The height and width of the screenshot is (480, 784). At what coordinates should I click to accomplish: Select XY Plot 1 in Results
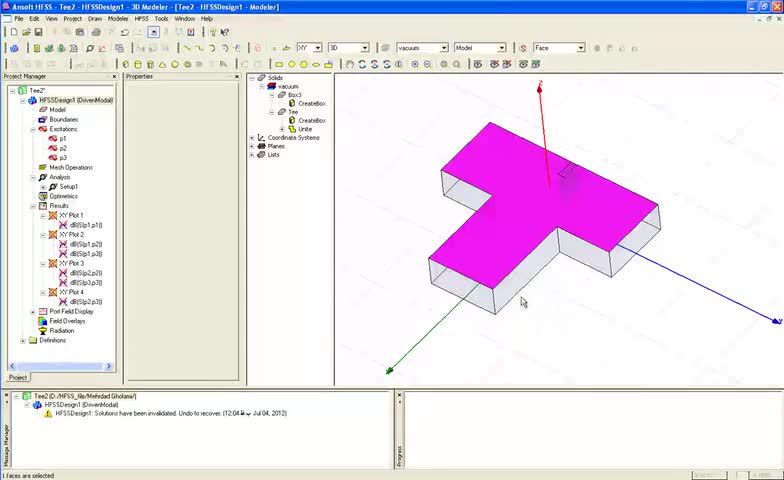pos(71,216)
